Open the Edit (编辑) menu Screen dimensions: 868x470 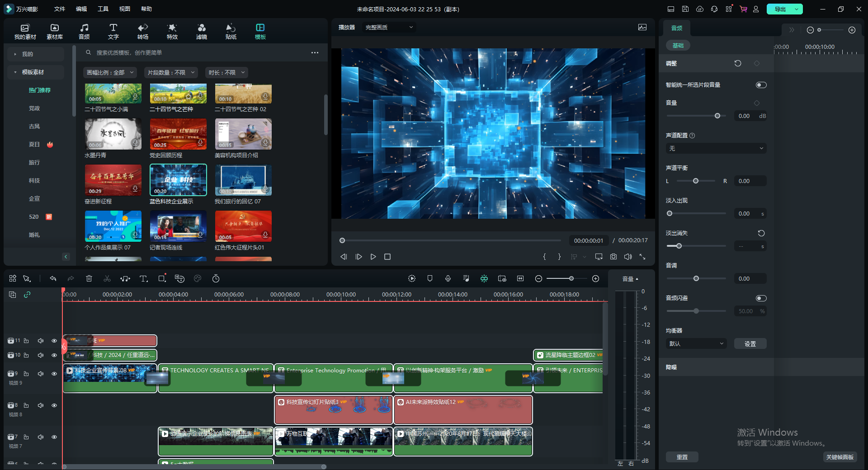coord(81,9)
